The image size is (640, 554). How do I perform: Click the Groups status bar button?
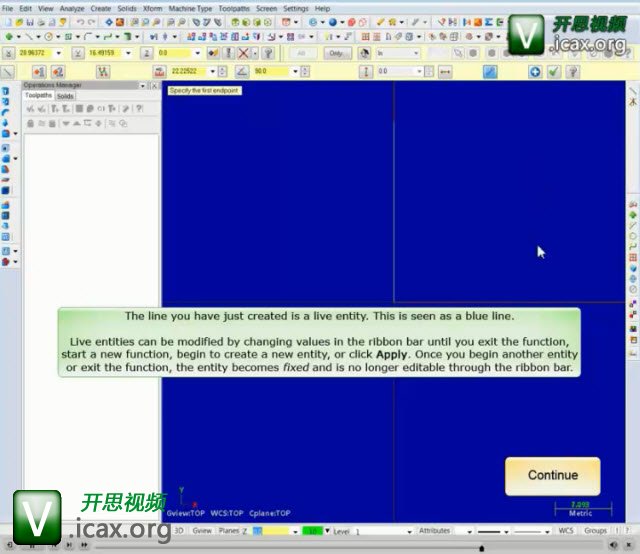coord(595,530)
